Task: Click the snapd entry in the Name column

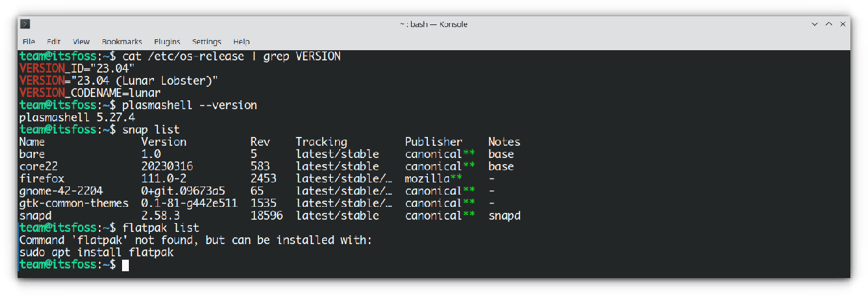Action: [x=35, y=216]
